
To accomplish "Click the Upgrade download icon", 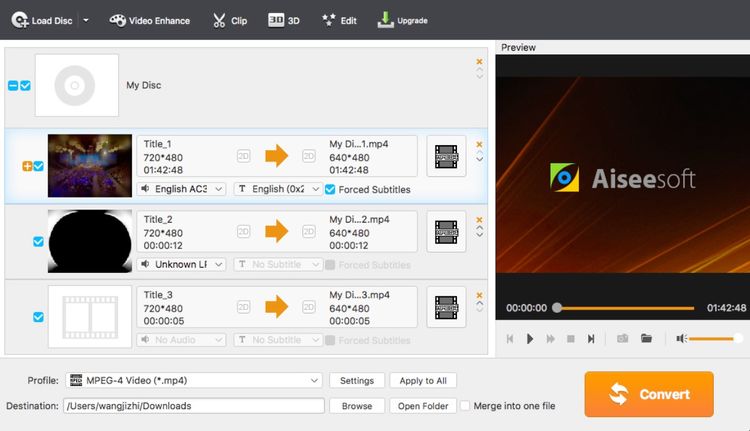I will click(386, 18).
